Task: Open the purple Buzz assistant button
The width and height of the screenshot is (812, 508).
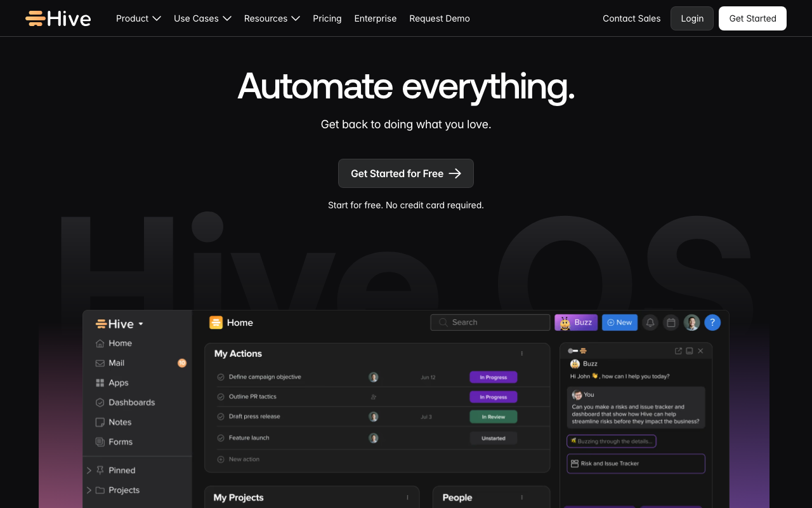Action: pyautogui.click(x=576, y=323)
